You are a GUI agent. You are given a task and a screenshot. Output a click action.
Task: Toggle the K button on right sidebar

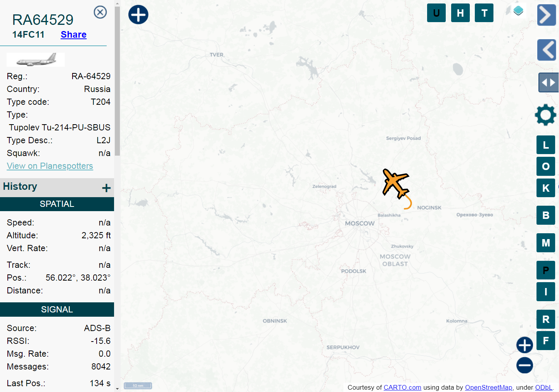[x=546, y=188]
